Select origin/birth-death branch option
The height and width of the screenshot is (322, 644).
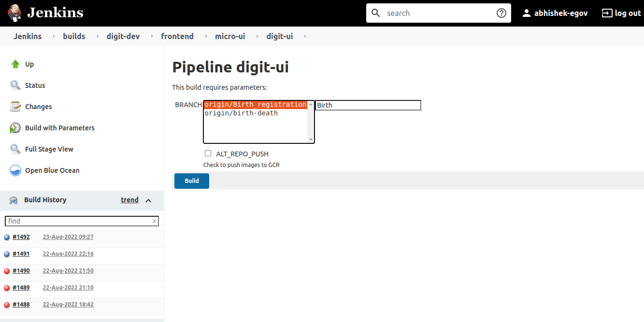pyautogui.click(x=241, y=113)
